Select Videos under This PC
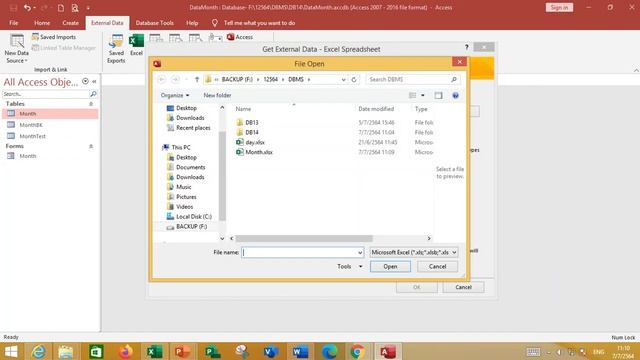640x360 pixels. (184, 207)
